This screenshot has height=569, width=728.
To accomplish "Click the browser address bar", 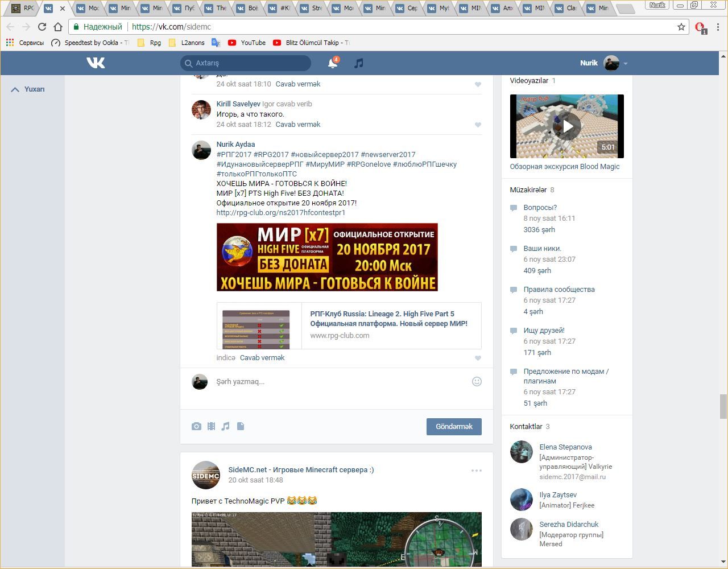I will tap(378, 27).
